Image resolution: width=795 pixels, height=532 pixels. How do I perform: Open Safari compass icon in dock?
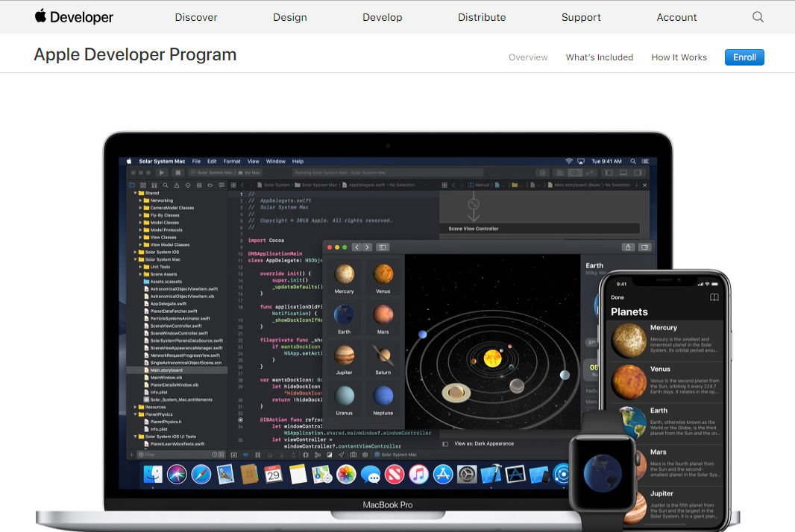tap(201, 474)
